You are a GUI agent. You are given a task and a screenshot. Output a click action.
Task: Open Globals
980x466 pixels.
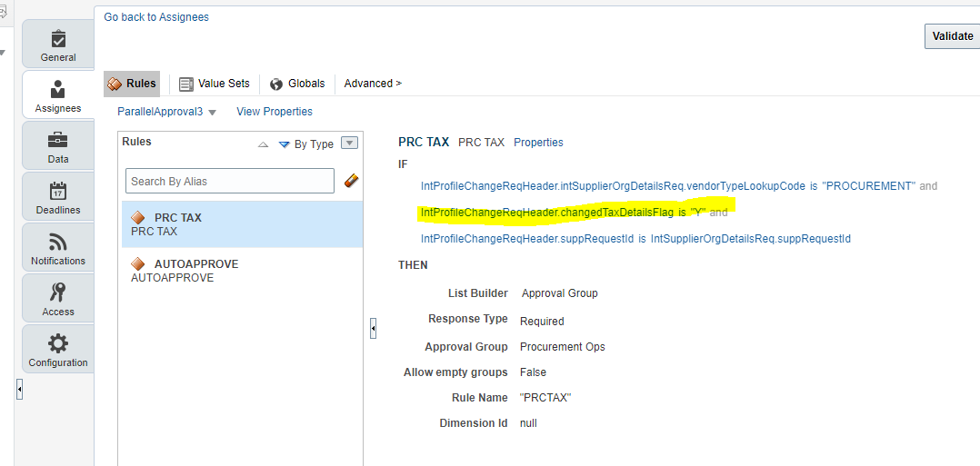click(297, 84)
